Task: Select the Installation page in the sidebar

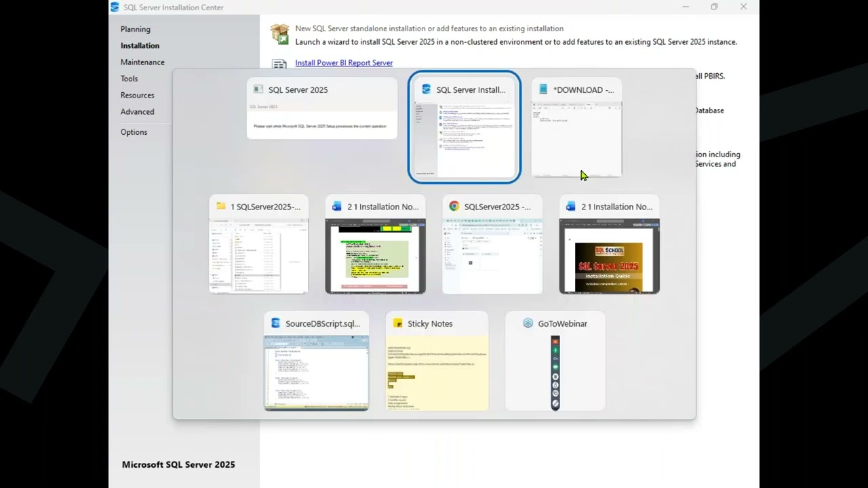Action: coord(140,45)
